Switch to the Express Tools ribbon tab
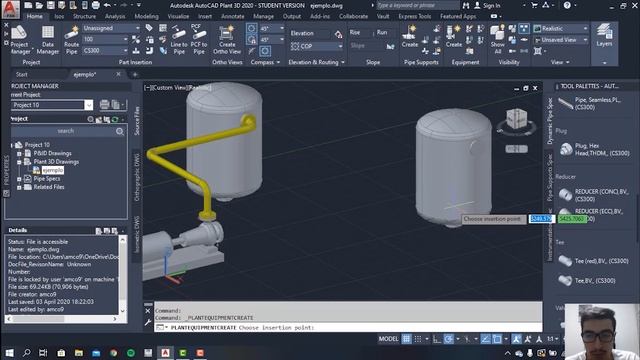The image size is (640, 360). 414,16
